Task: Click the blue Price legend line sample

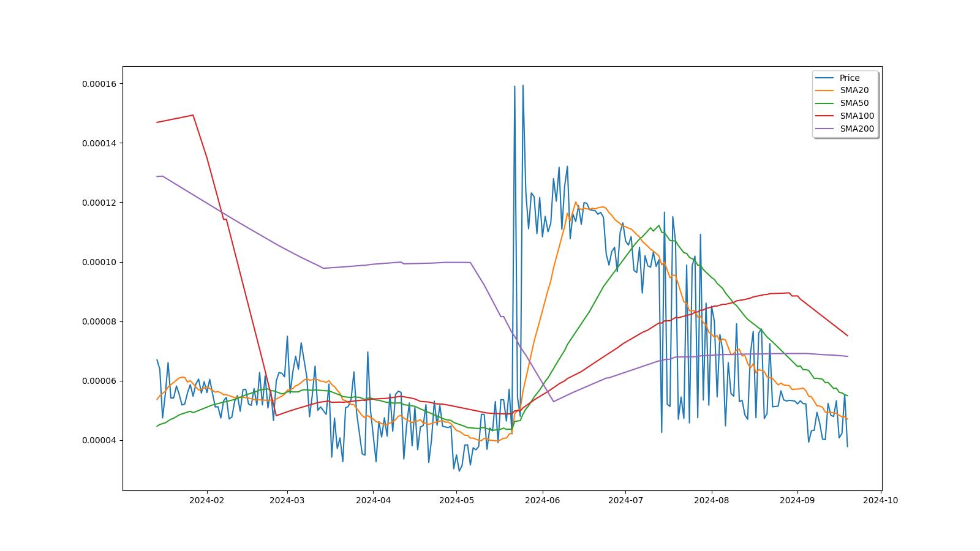Action: pos(825,78)
